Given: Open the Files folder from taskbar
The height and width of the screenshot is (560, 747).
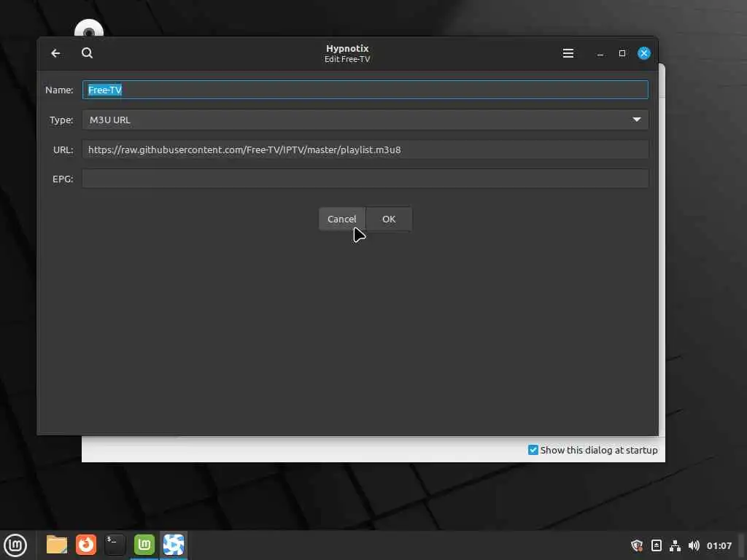Looking at the screenshot, I should 57,545.
